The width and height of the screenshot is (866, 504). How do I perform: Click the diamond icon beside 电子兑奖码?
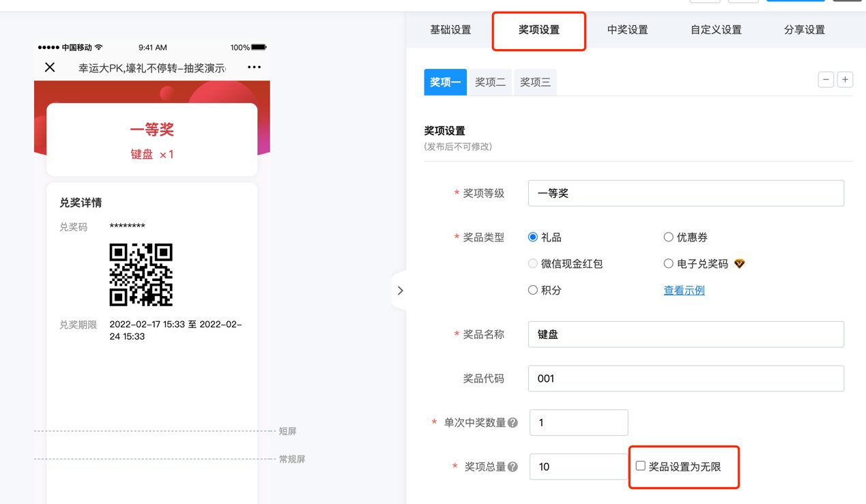click(x=740, y=264)
